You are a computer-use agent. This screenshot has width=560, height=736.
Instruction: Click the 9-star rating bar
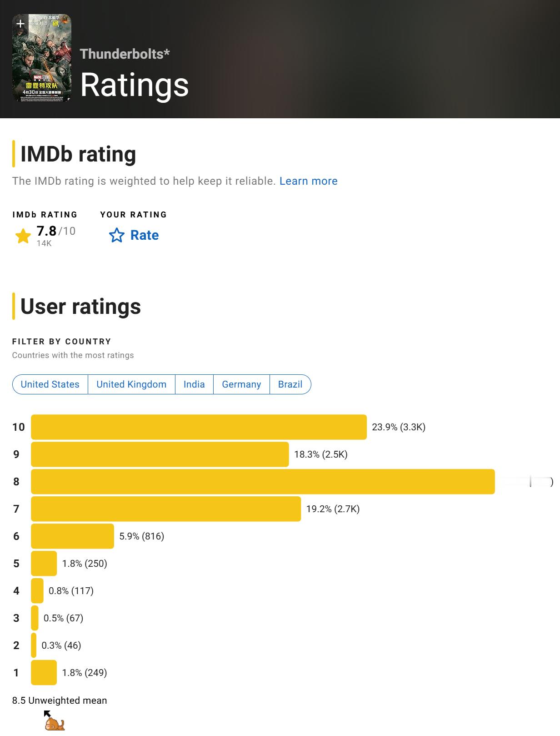point(160,454)
